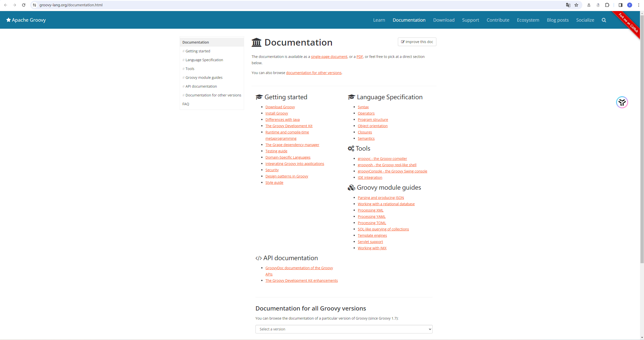The height and width of the screenshot is (340, 644).
Task: Bookmark this page with star icon
Action: [x=576, y=5]
